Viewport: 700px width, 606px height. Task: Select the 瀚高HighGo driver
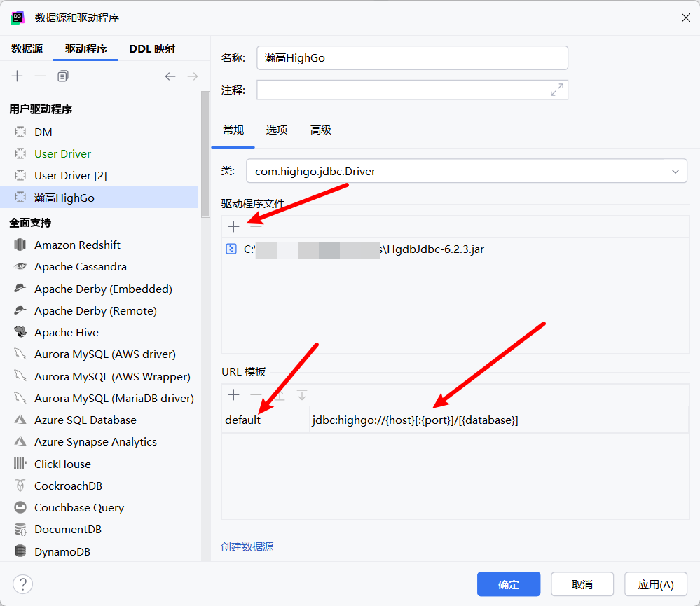pyautogui.click(x=99, y=198)
